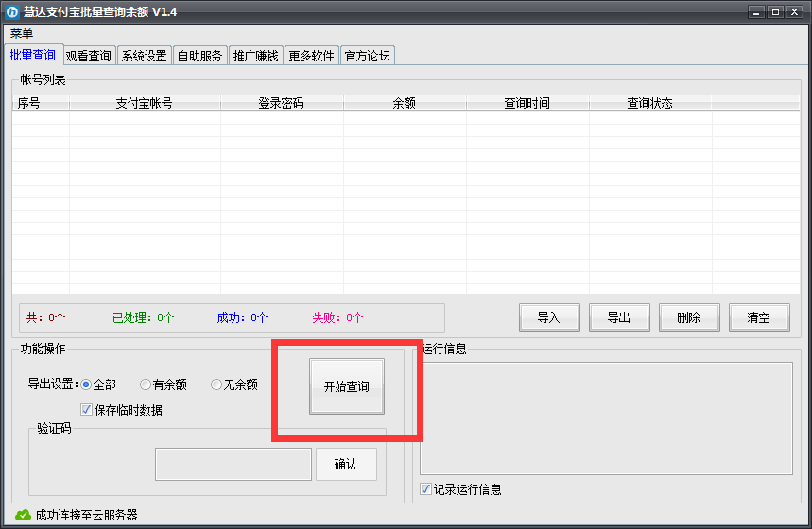The width and height of the screenshot is (812, 529).
Task: Click the app logo in title bar
Action: point(13,11)
